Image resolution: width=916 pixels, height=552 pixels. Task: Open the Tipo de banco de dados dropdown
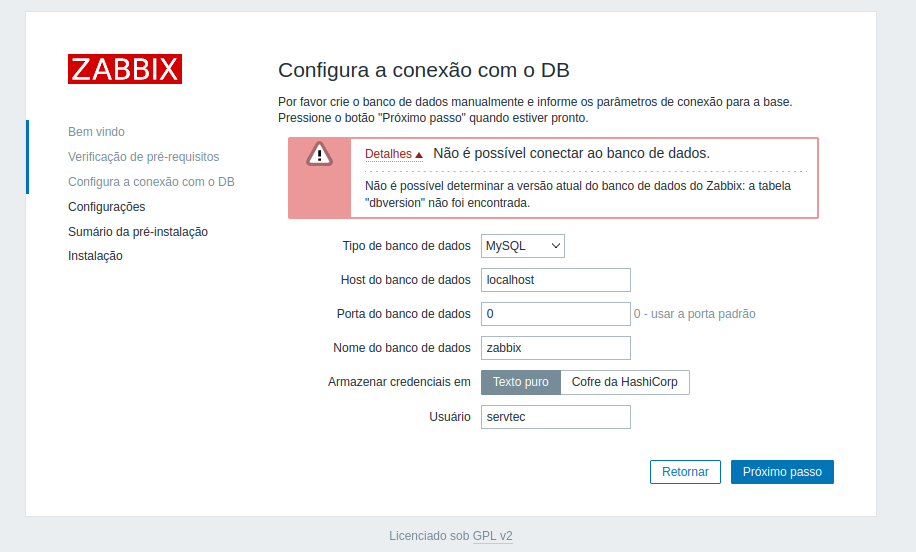pos(523,246)
